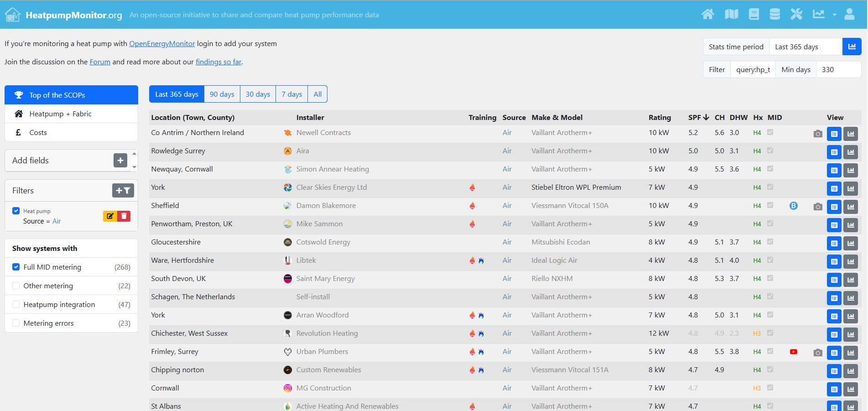The image size is (868, 411).
Task: Enable Metering errors checkbox
Action: [x=16, y=323]
